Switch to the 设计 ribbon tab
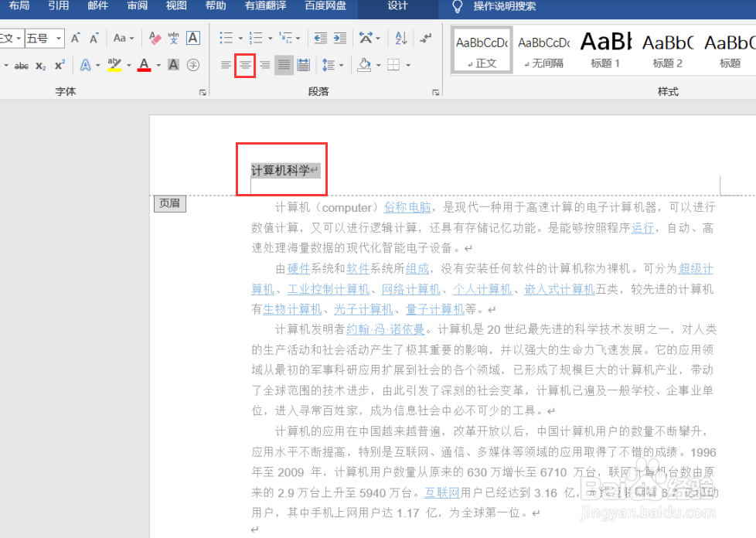The width and height of the screenshot is (756, 538). [397, 9]
